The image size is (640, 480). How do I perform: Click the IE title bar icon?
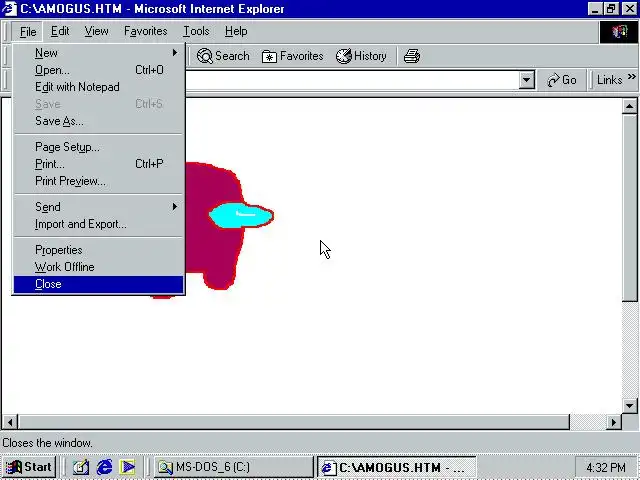(x=9, y=9)
